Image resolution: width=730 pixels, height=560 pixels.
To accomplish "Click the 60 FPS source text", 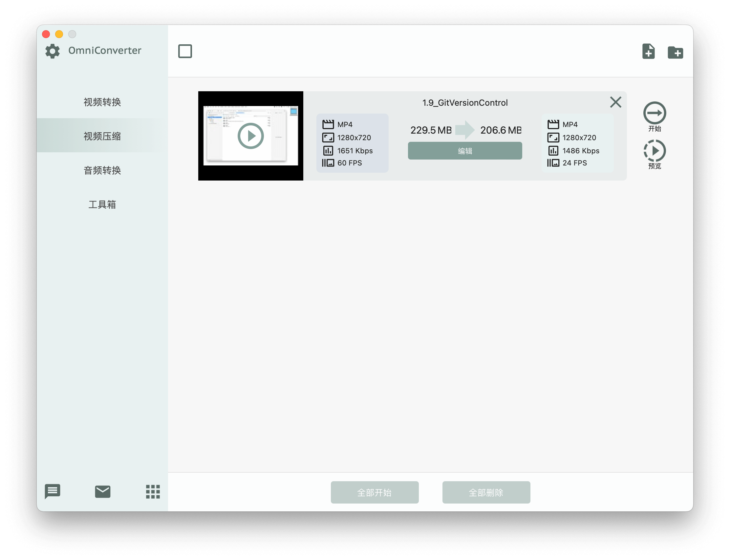I will tap(349, 163).
